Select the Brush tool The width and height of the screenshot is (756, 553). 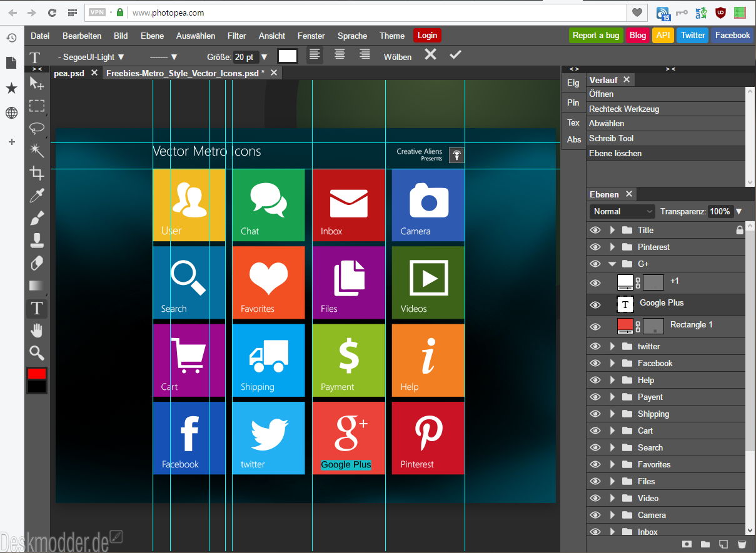(x=37, y=218)
